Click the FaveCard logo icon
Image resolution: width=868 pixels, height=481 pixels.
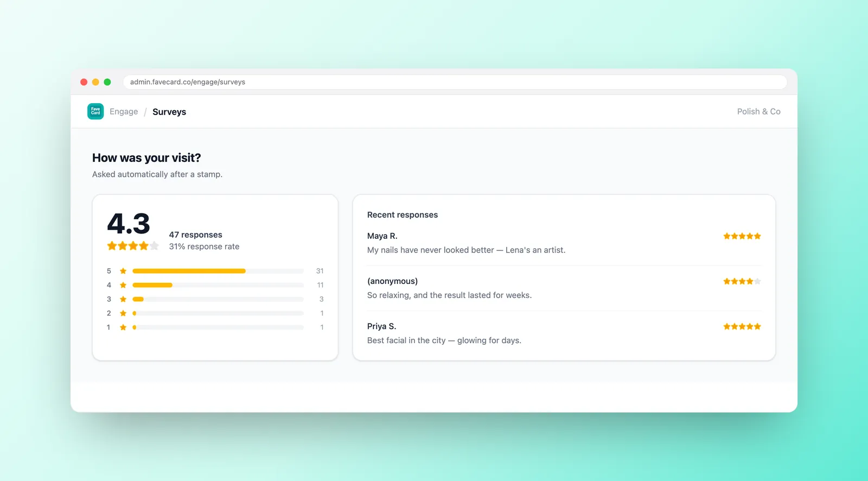coord(95,111)
